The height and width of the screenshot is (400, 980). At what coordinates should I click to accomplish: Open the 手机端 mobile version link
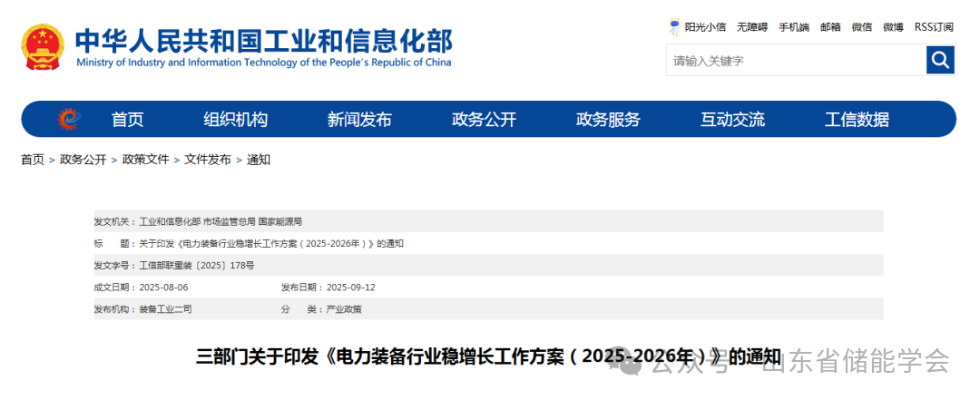click(x=794, y=27)
